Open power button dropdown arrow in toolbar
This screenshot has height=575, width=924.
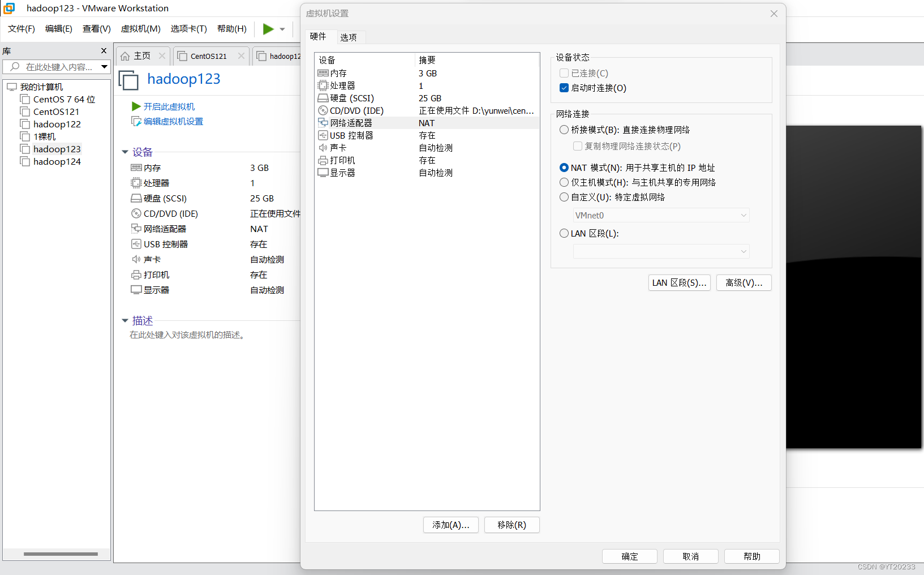[x=282, y=29]
